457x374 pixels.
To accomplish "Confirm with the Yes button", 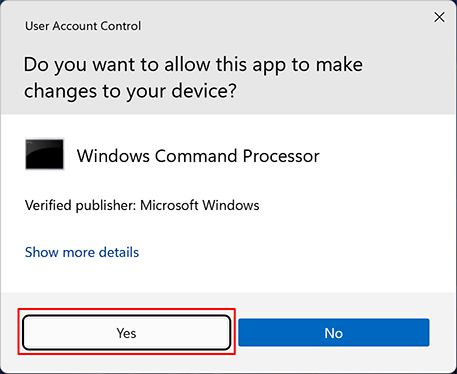I will [126, 333].
